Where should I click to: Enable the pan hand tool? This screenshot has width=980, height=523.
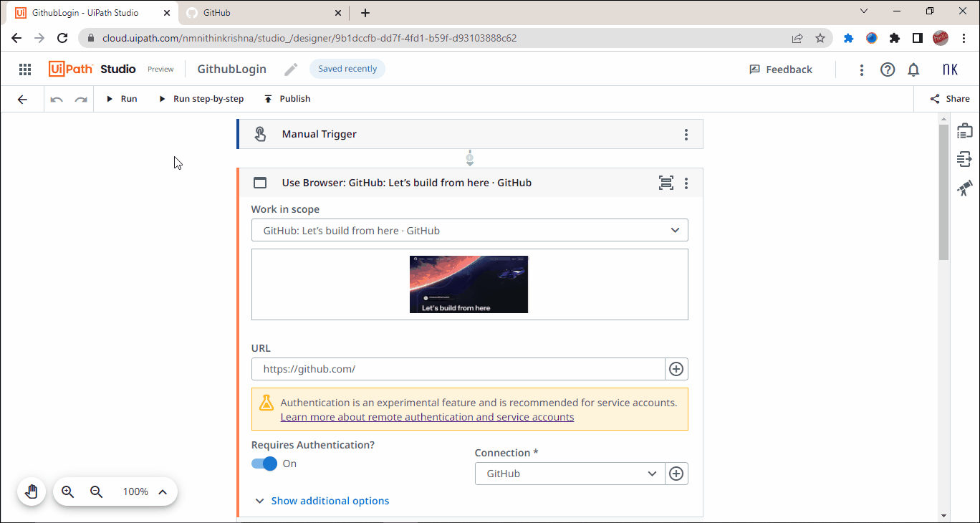pyautogui.click(x=32, y=491)
